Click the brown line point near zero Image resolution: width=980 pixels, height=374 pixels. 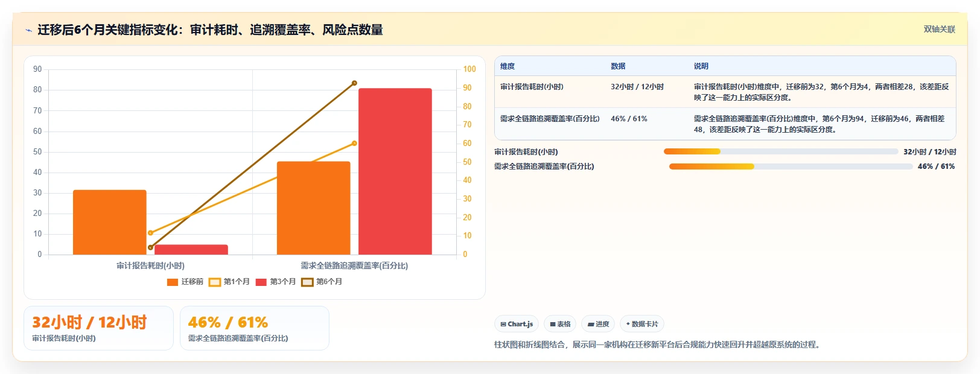(x=150, y=247)
